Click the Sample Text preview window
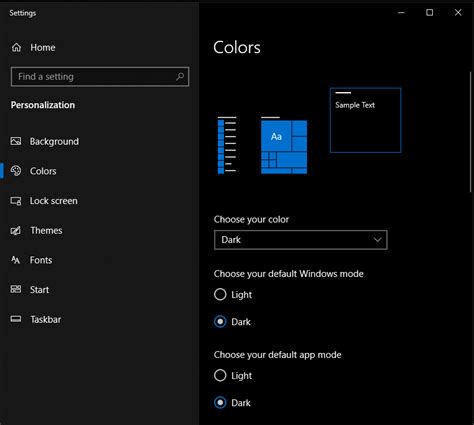 click(x=365, y=120)
